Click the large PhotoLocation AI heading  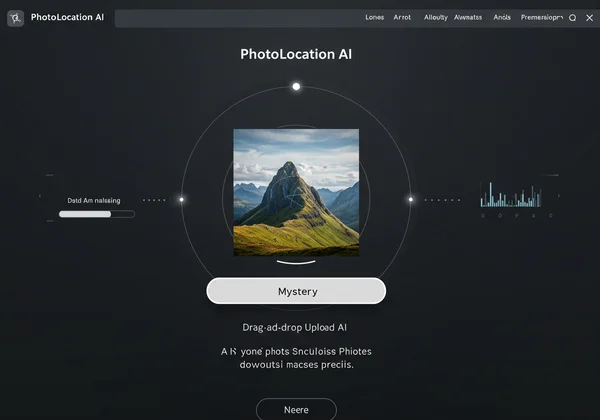tap(296, 54)
